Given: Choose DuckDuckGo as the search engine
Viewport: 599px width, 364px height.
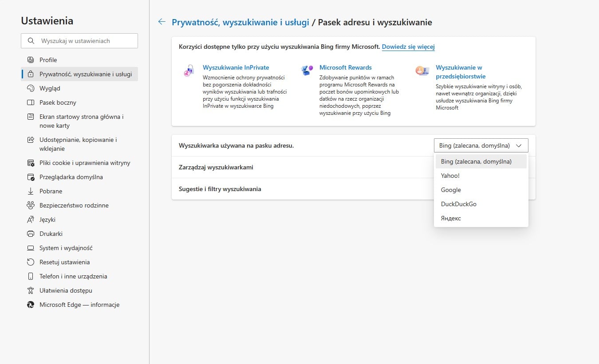Looking at the screenshot, I should coord(458,204).
